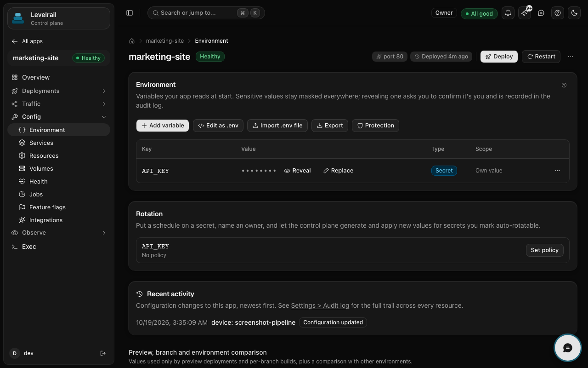Open Services config page

pyautogui.click(x=59, y=143)
